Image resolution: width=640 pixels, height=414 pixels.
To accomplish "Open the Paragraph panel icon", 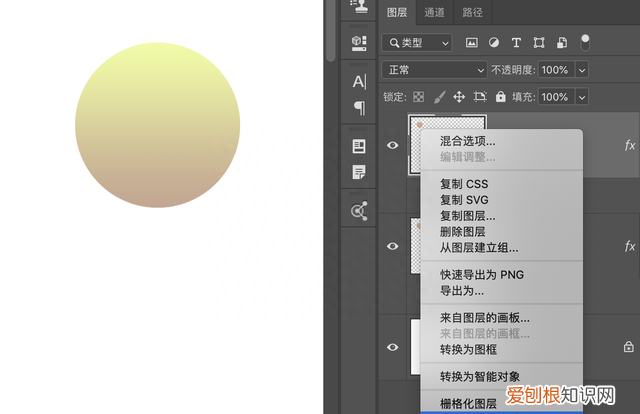I will point(360,108).
